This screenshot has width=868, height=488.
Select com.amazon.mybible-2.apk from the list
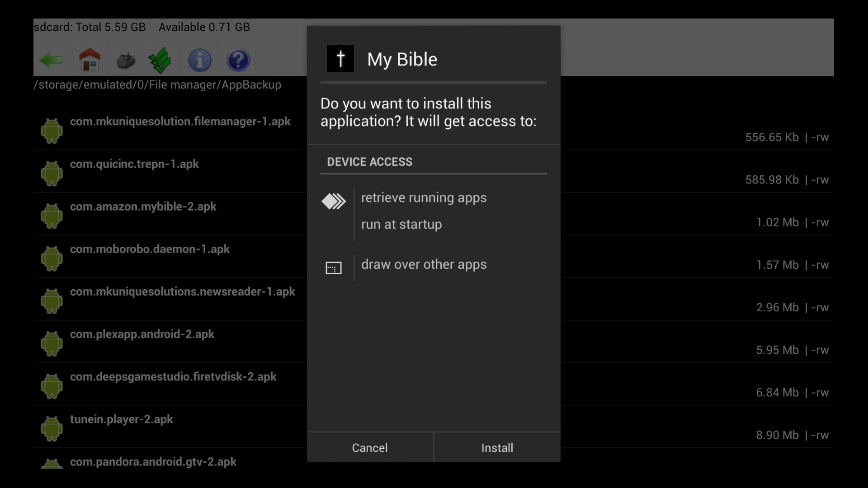tap(143, 206)
